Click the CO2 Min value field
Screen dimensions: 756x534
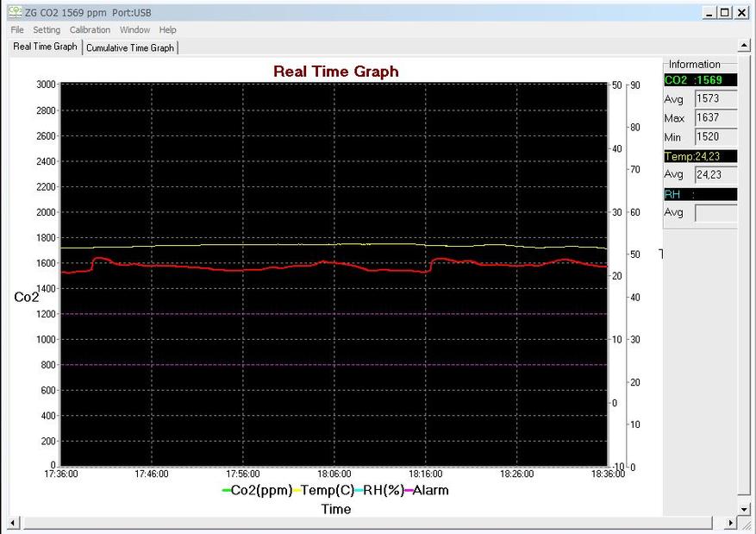click(x=716, y=137)
